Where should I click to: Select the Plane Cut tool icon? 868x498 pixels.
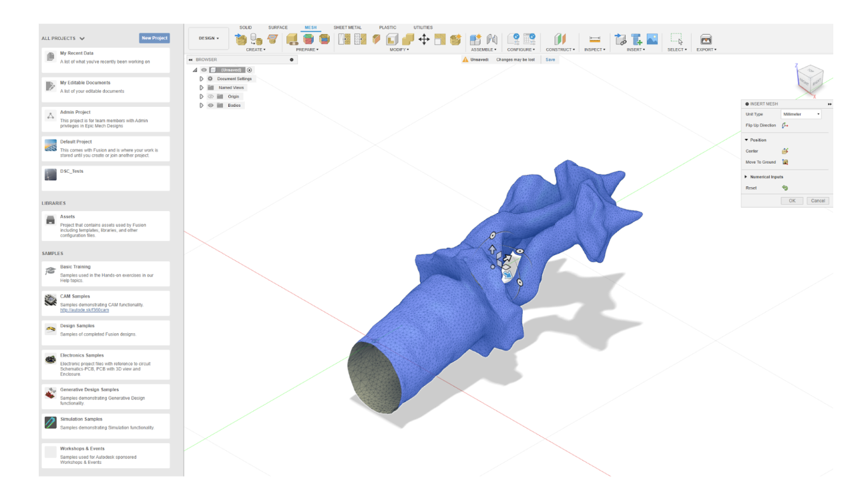coord(377,39)
